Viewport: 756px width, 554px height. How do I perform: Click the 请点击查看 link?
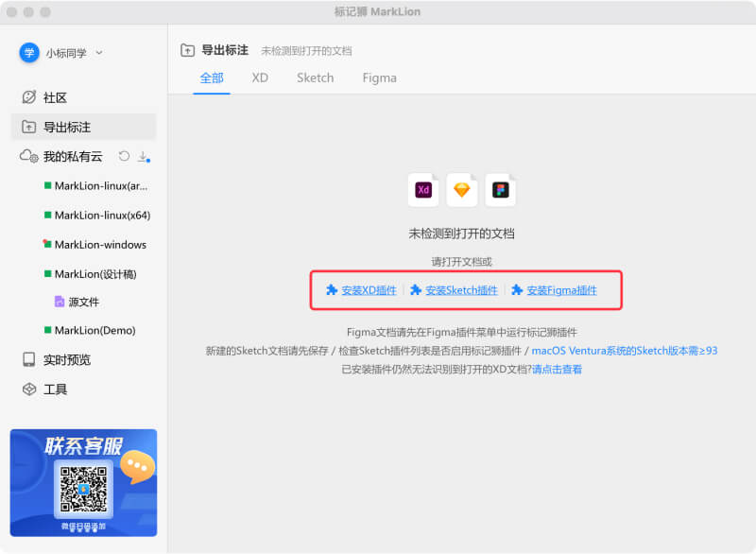click(x=557, y=369)
